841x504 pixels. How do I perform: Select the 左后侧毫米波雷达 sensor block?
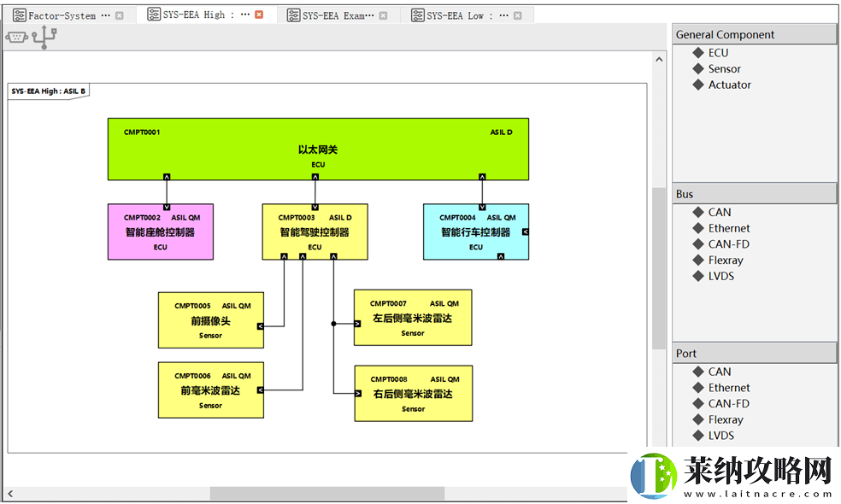click(x=413, y=318)
